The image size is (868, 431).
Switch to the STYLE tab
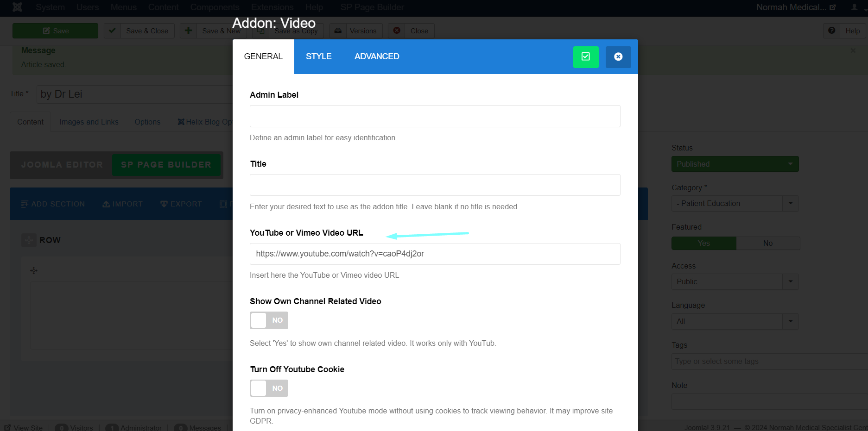coord(318,56)
